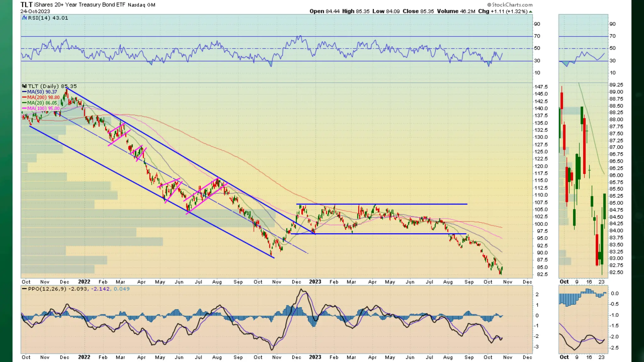This screenshot has height=362, width=644.
Task: Click the RSI indicator line icon
Action: click(24, 18)
